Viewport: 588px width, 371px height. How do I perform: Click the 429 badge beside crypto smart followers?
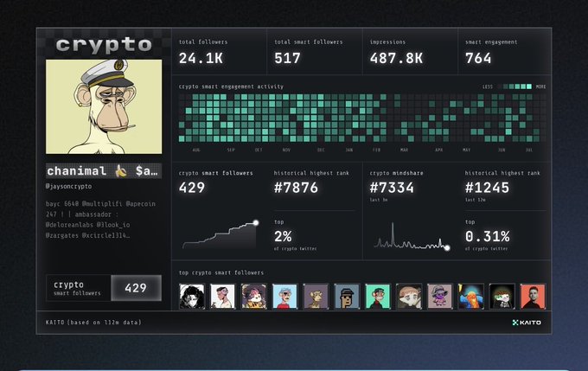coord(136,288)
